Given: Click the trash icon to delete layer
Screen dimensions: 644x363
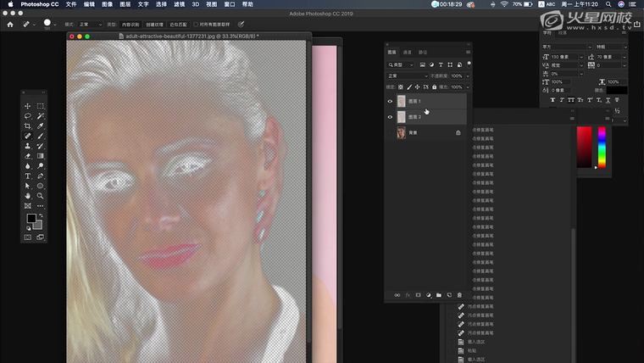Looking at the screenshot, I should point(461,295).
